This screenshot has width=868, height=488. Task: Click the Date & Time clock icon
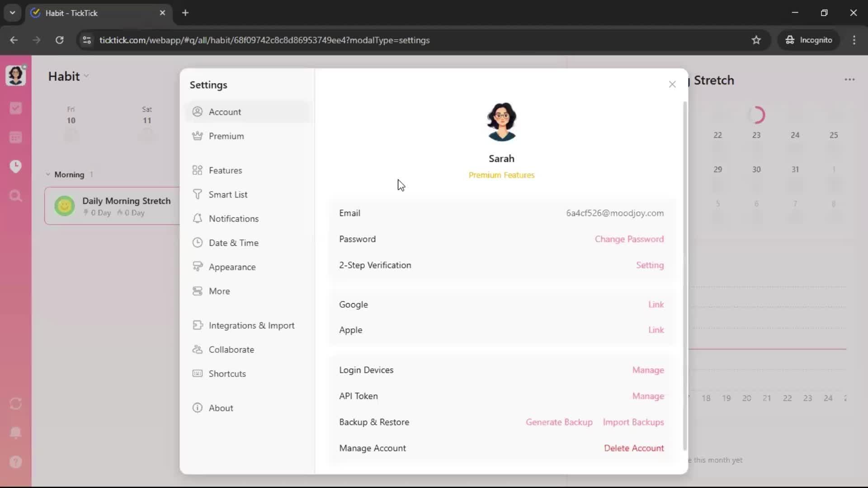click(198, 243)
